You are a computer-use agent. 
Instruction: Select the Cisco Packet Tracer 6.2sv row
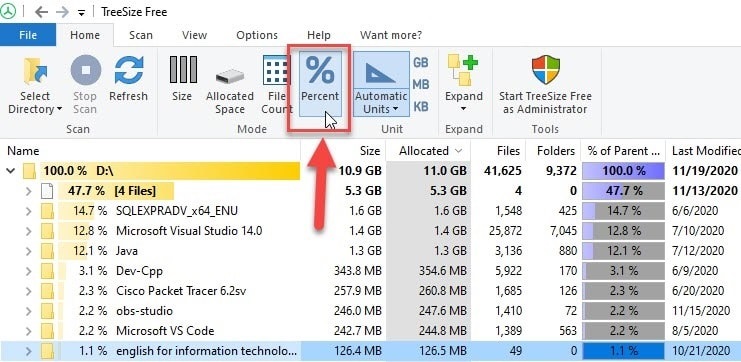click(370, 291)
